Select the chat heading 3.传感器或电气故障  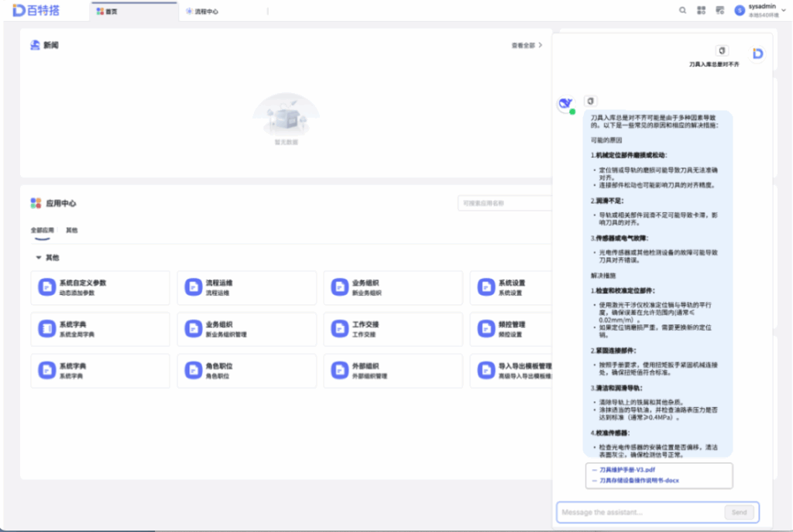tap(620, 238)
